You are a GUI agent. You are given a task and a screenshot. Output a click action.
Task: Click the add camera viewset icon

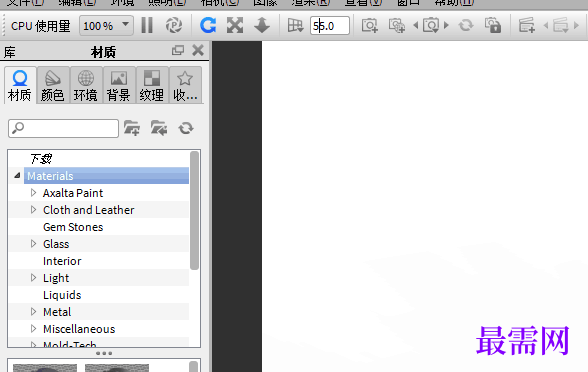396,26
